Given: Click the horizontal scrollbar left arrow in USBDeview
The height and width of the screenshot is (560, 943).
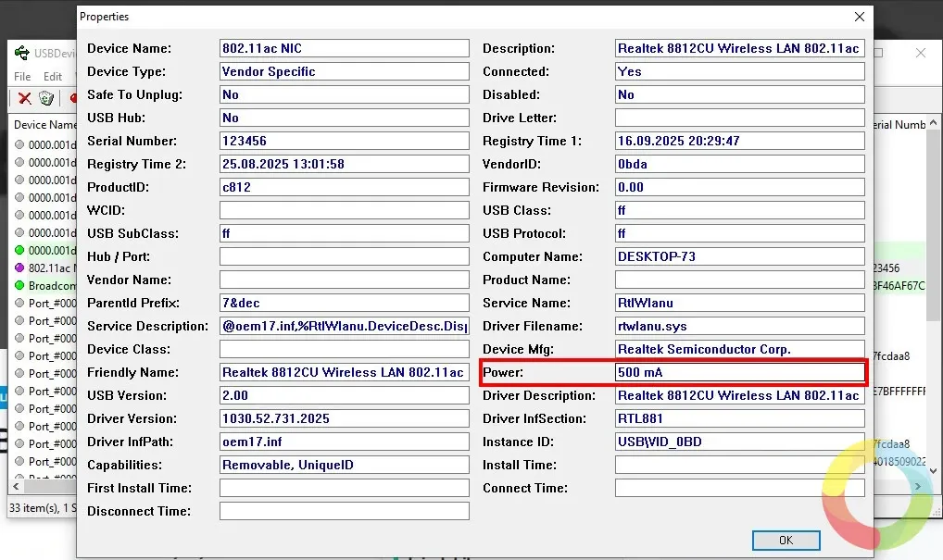Looking at the screenshot, I should tap(17, 486).
